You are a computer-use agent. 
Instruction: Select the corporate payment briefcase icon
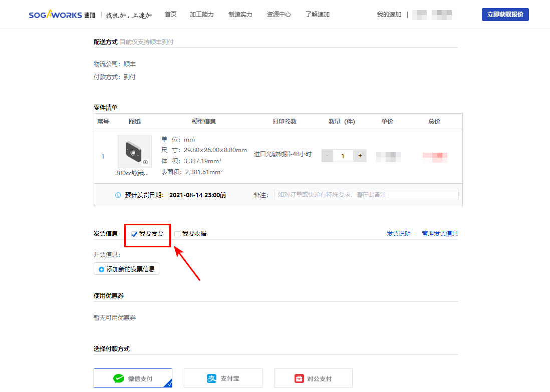pos(299,379)
